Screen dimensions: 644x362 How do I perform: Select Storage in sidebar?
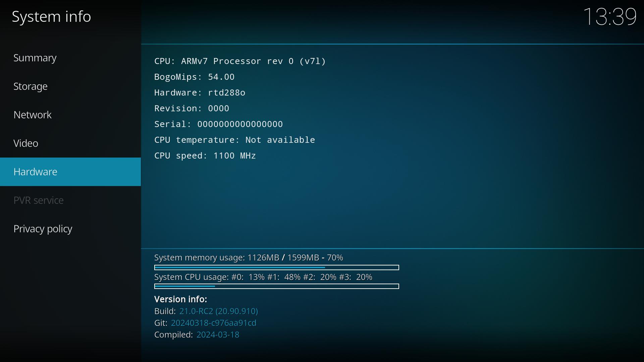click(31, 86)
